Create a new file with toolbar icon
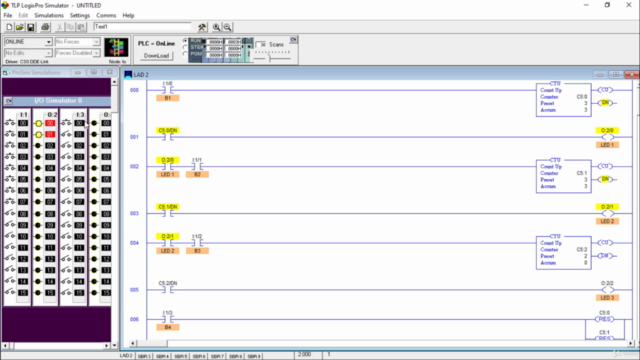Viewport: 640px width, 360px height. coord(9,27)
